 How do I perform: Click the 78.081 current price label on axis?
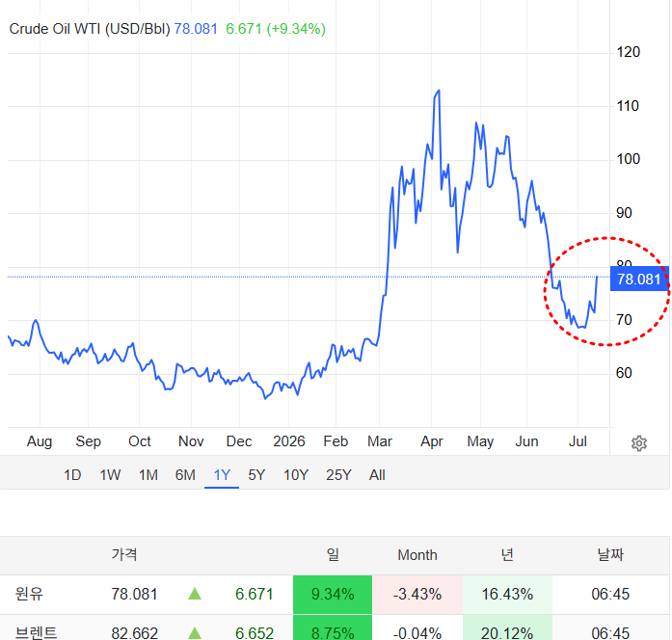[639, 279]
